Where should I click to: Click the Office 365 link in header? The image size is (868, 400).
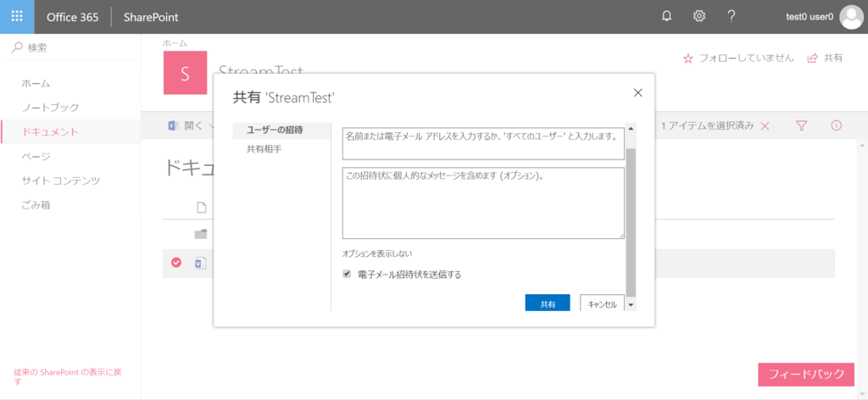(73, 17)
